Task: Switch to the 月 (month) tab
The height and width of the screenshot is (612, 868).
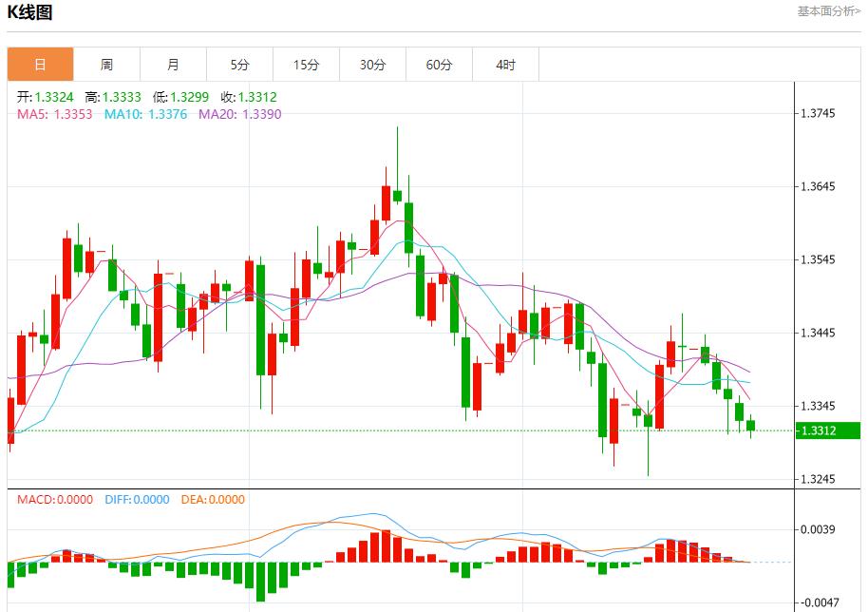Action: (173, 64)
